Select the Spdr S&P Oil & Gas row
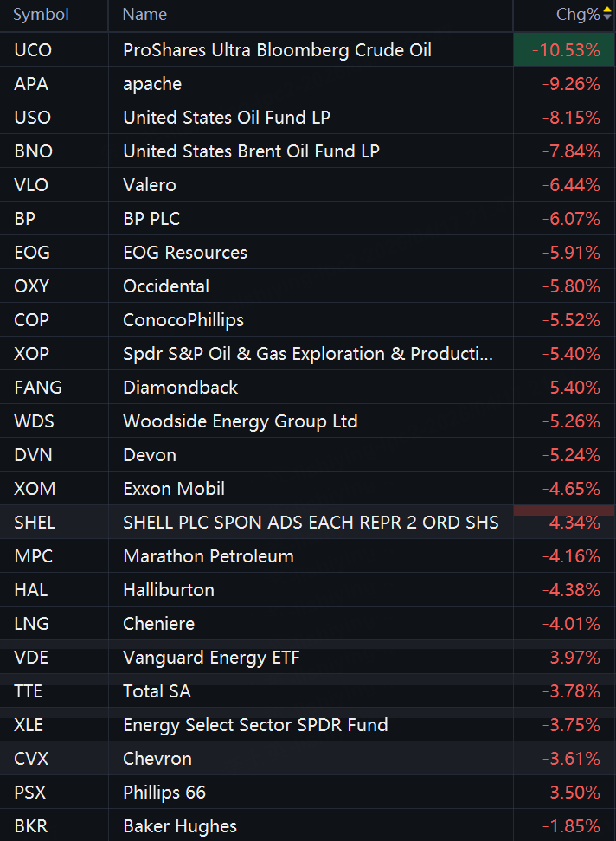The height and width of the screenshot is (841, 616). (x=308, y=354)
